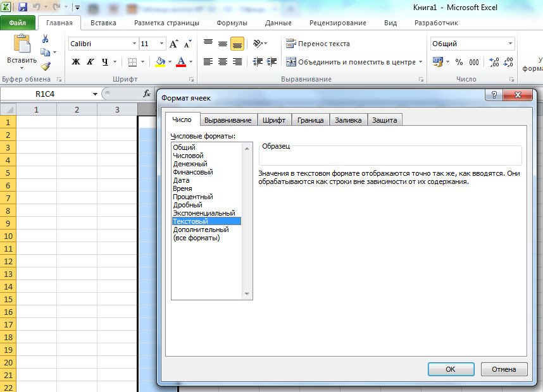Click the Decrease Indent icon

pos(258,62)
